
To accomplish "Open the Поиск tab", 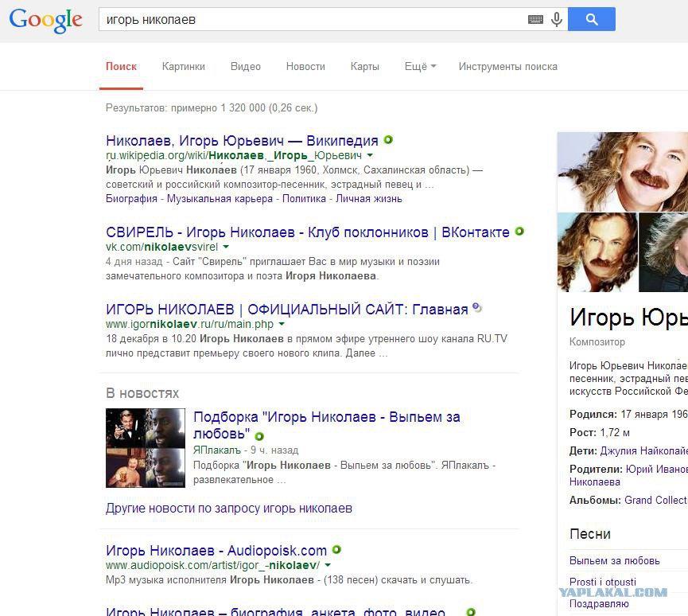I will coord(121,67).
